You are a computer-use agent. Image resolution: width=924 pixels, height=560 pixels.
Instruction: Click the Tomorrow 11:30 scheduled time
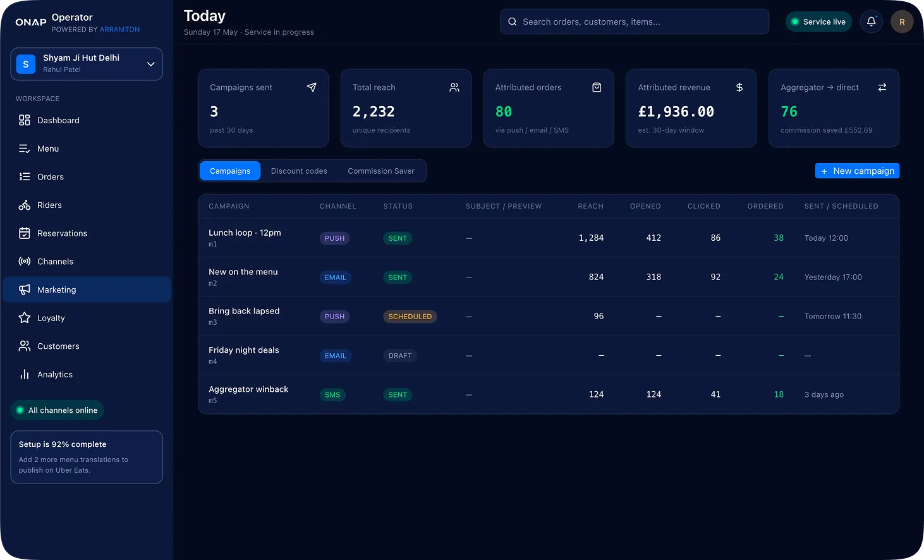(x=833, y=316)
